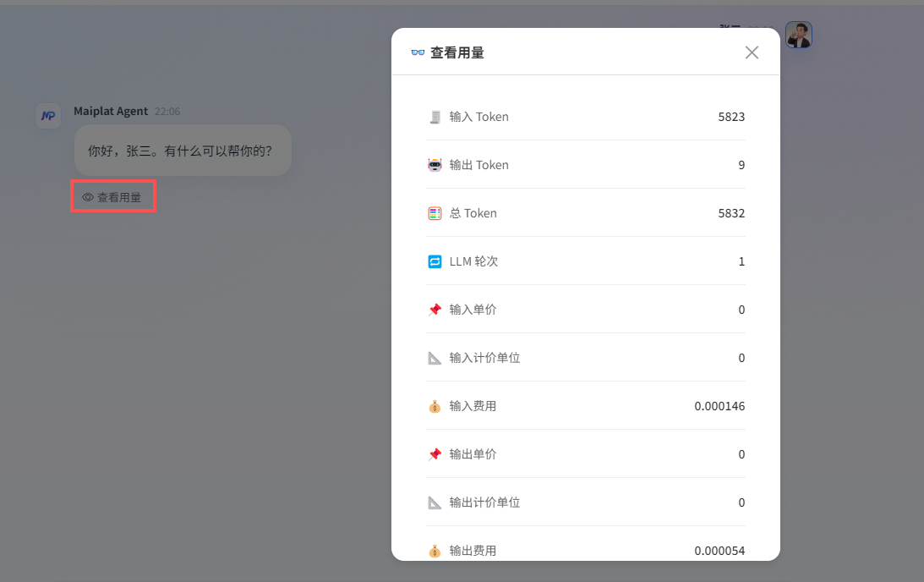Click the 输出 Token label
Screen dimensions: 924x582
point(479,165)
